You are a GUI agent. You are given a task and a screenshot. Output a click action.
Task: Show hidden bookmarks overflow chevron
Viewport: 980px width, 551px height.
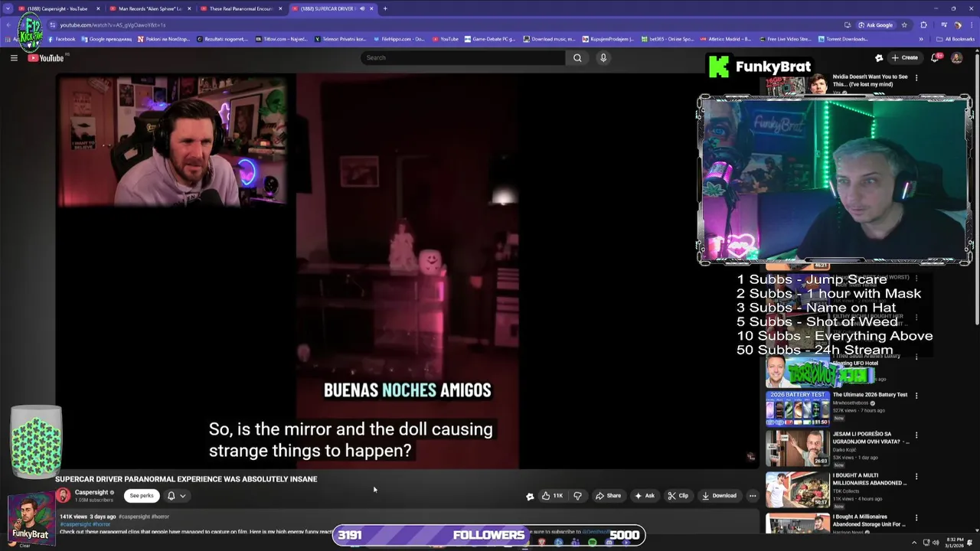[x=921, y=39]
